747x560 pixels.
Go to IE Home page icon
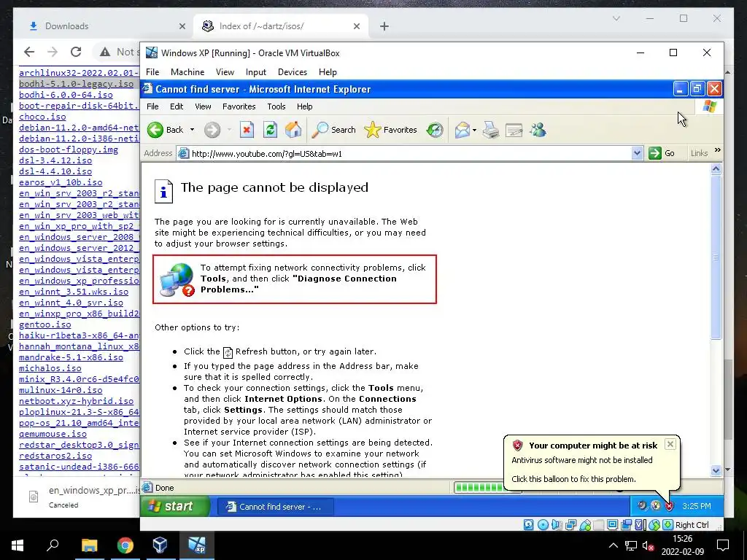click(293, 130)
